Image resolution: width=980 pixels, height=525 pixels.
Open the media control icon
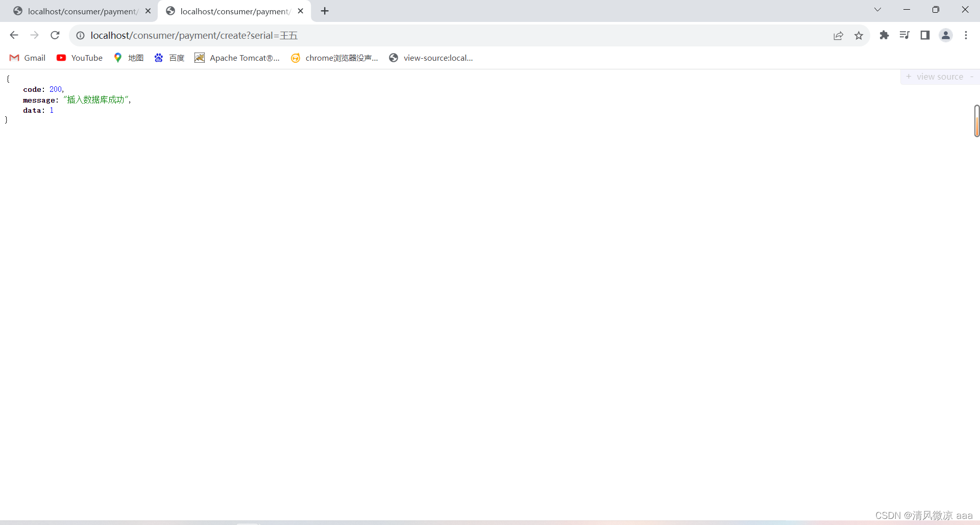coord(904,35)
